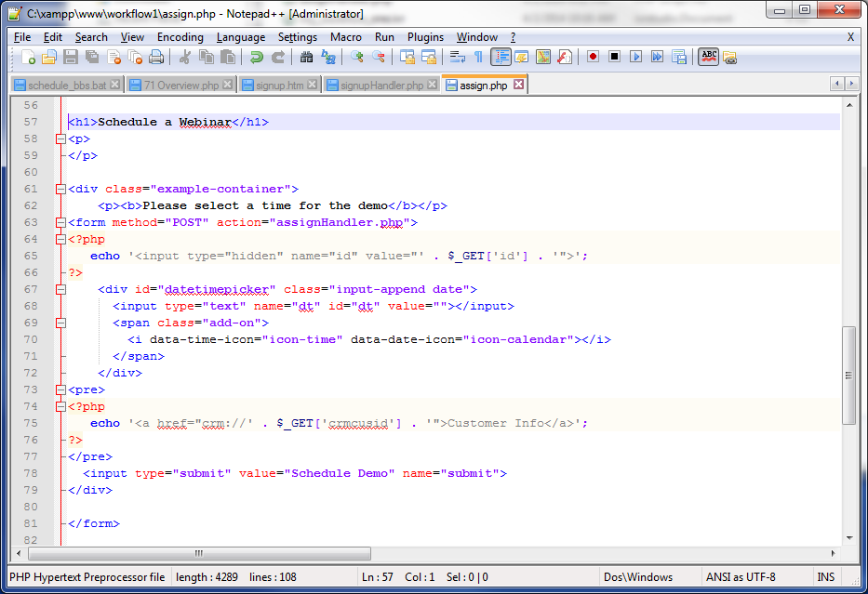Collapse the PHP block fold on line 64
The image size is (868, 594).
(x=60, y=239)
